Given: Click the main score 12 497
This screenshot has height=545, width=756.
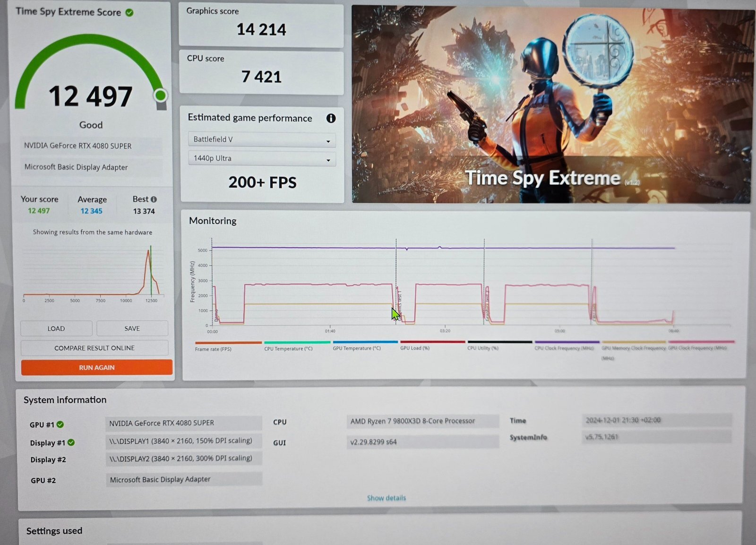Looking at the screenshot, I should (90, 96).
